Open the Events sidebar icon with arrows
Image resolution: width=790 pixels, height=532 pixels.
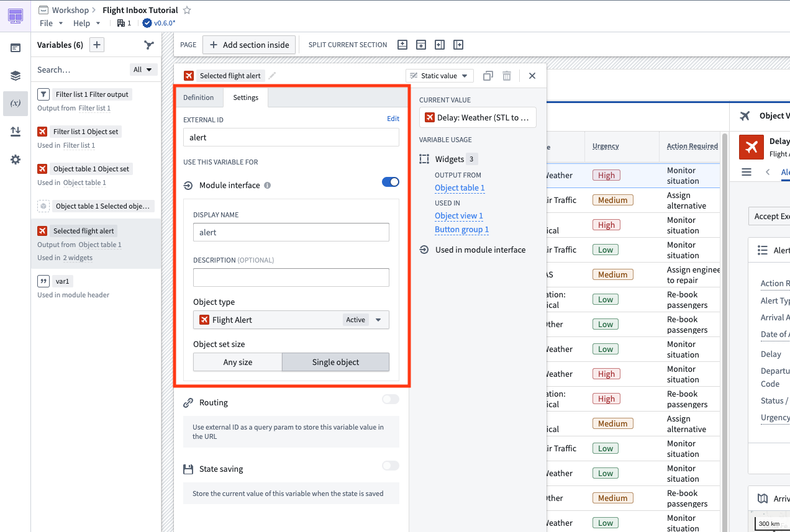(x=16, y=132)
